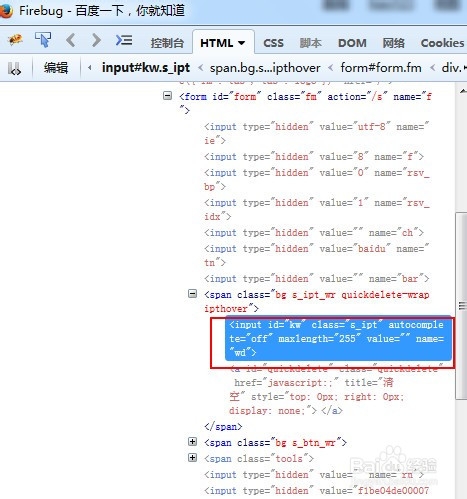Click the vertical scrollbar thumb
The height and width of the screenshot is (499, 467).
(461, 305)
